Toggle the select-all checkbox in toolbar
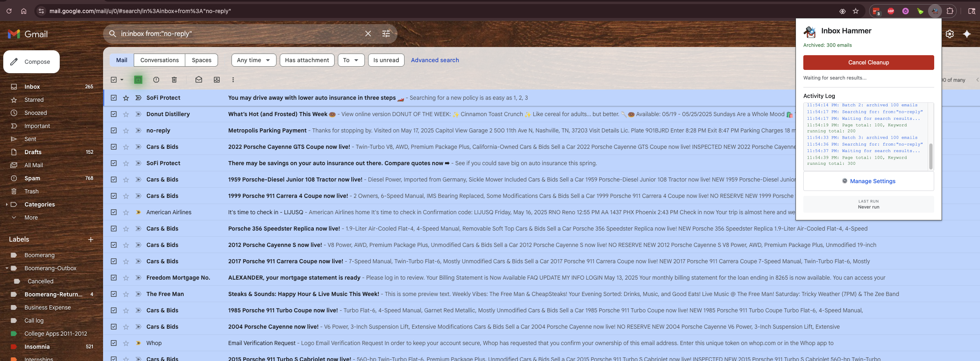Screen dimensions: 980x361 [114, 80]
